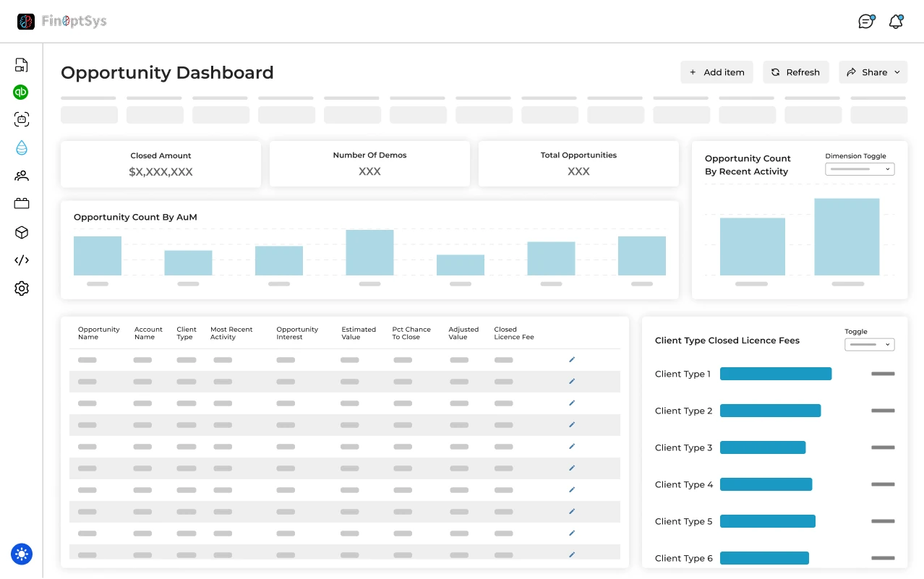Click the Number Of Demos card
This screenshot has width=924, height=579.
pyautogui.click(x=369, y=164)
